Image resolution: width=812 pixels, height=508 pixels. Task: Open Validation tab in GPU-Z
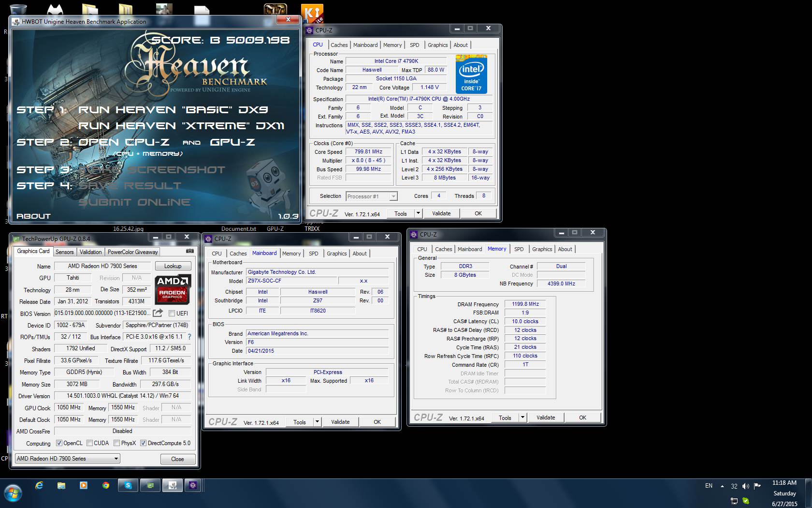click(x=90, y=252)
